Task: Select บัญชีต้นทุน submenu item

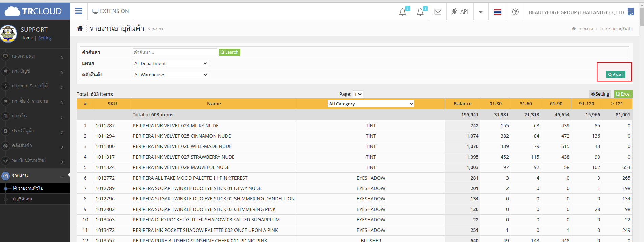Action: coord(22,199)
